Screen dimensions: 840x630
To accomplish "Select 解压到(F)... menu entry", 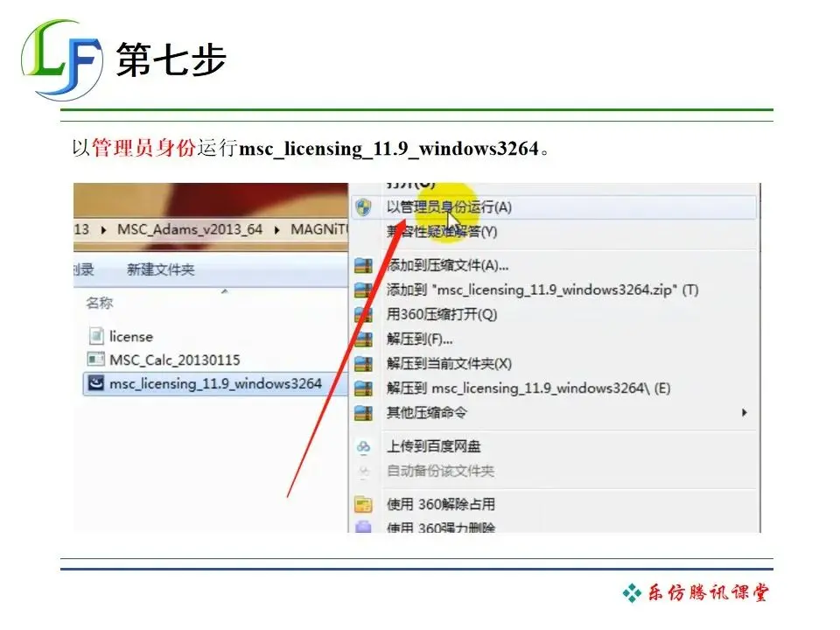I will click(419, 339).
